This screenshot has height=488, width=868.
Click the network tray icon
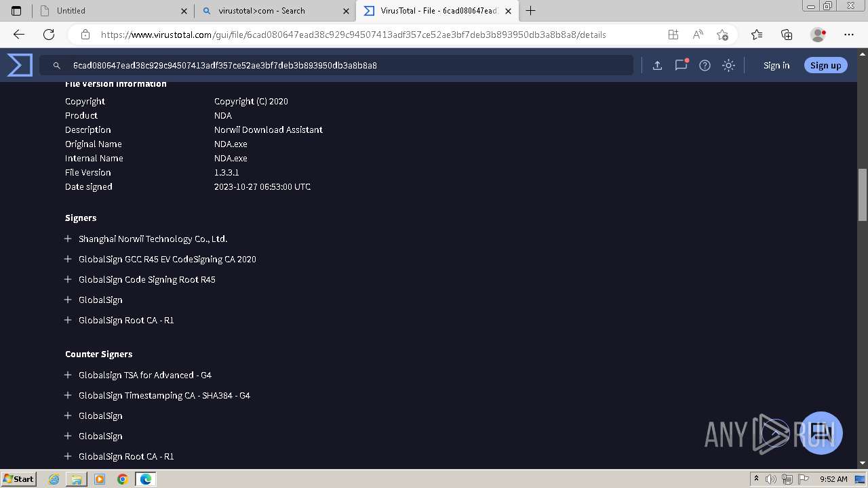(x=787, y=479)
